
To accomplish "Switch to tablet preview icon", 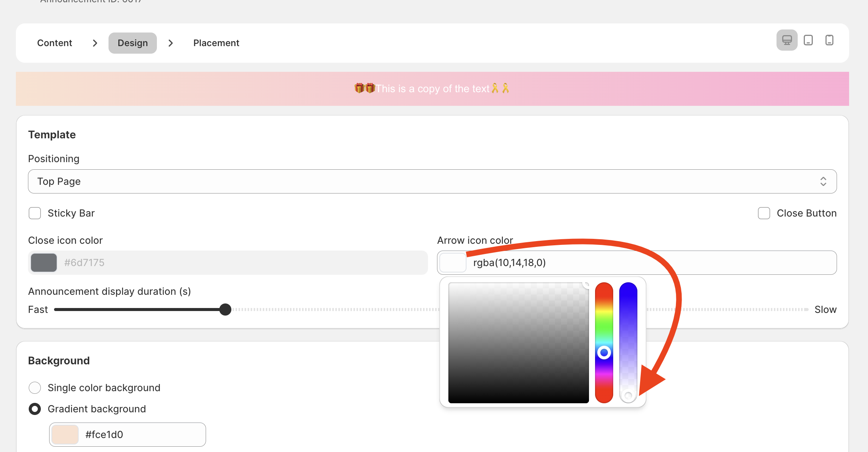I will (x=808, y=40).
